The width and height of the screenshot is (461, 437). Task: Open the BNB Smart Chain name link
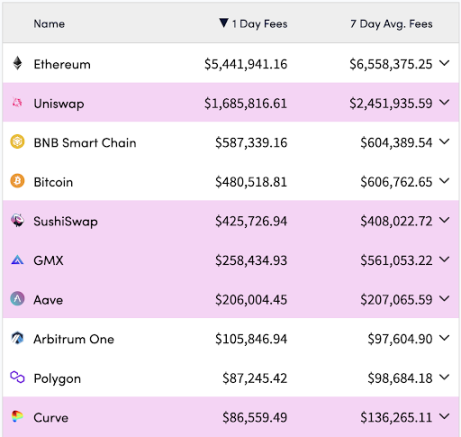coord(85,143)
